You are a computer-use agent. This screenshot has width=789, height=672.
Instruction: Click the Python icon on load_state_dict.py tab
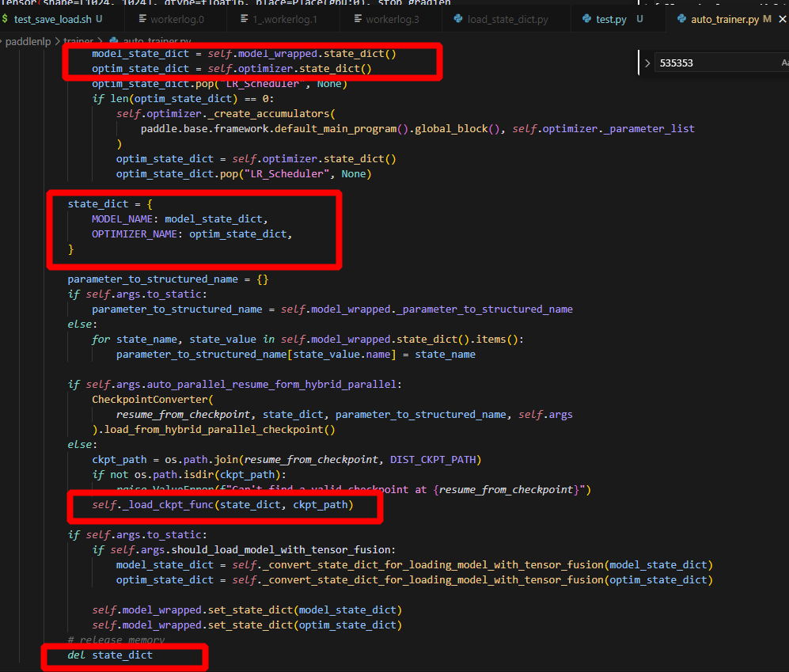point(459,18)
